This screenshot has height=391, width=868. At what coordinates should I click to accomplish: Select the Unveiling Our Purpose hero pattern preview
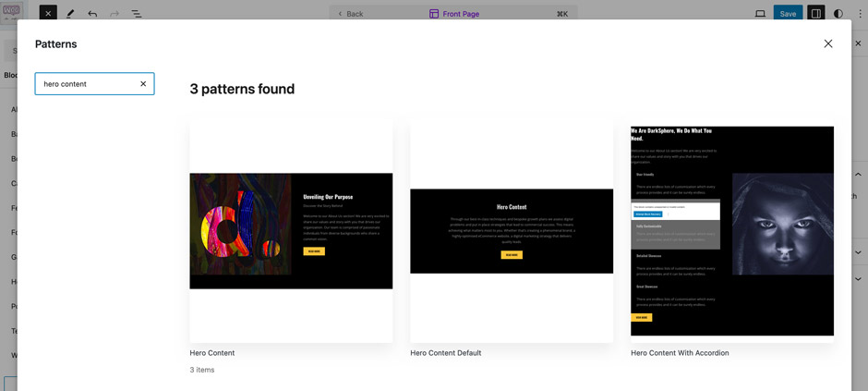coord(291,231)
